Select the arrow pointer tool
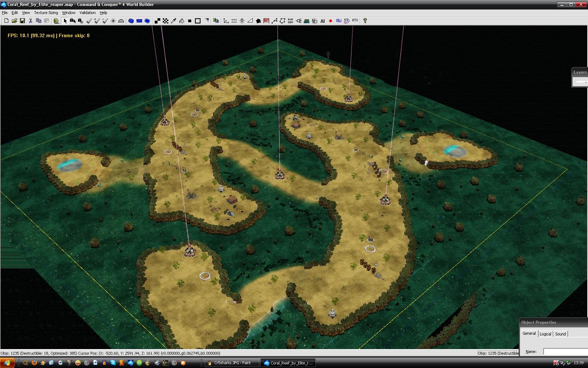The height and width of the screenshot is (368, 588). [65, 21]
